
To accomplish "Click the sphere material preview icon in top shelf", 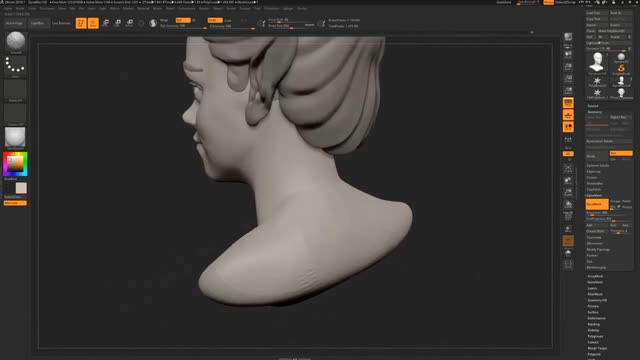I will [153, 23].
